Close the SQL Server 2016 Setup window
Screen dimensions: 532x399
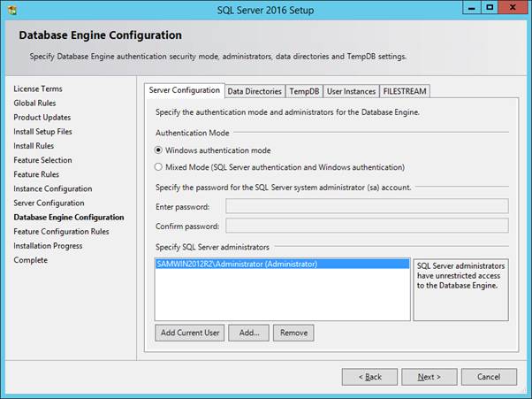(x=513, y=7)
